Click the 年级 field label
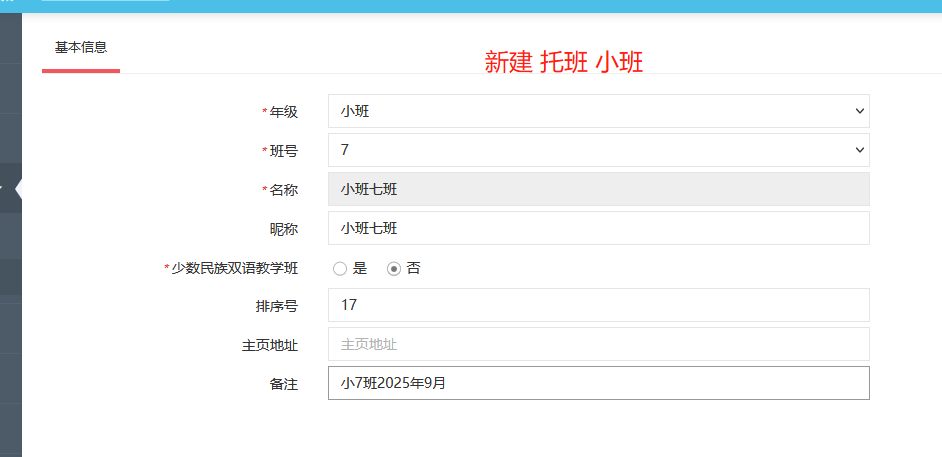Screen dimensions: 942x457 click(x=284, y=112)
